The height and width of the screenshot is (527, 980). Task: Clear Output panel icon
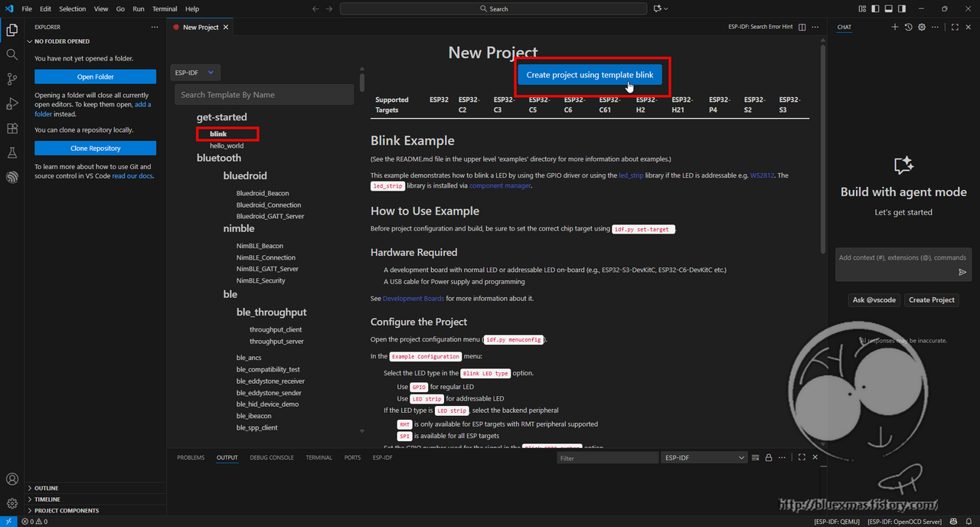pos(756,457)
